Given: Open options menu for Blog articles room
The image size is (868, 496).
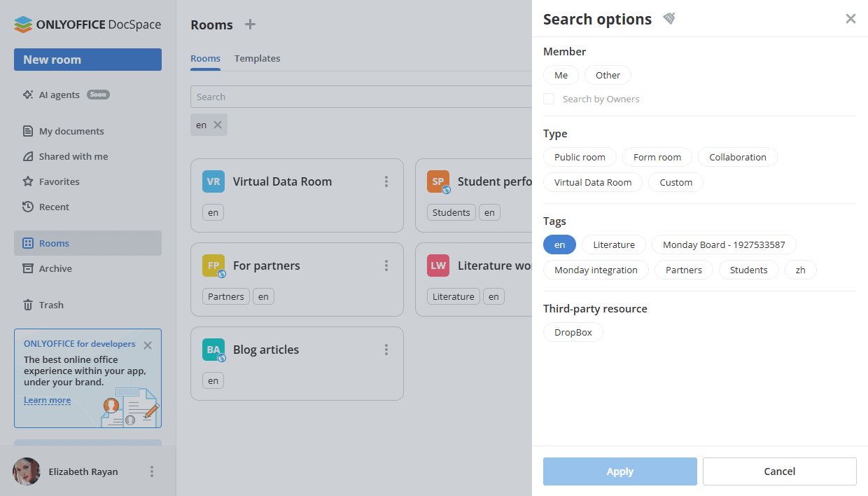Looking at the screenshot, I should [x=386, y=350].
